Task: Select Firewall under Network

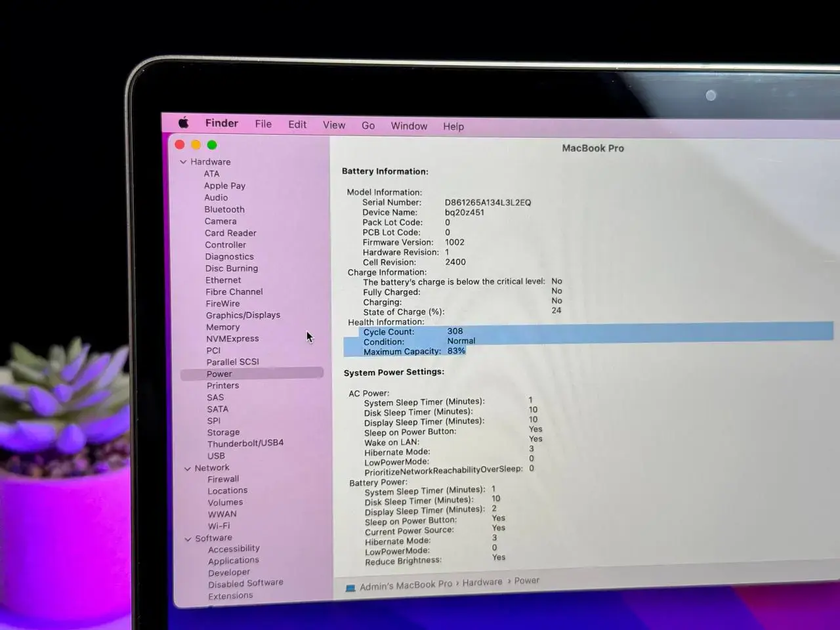Action: click(x=223, y=479)
